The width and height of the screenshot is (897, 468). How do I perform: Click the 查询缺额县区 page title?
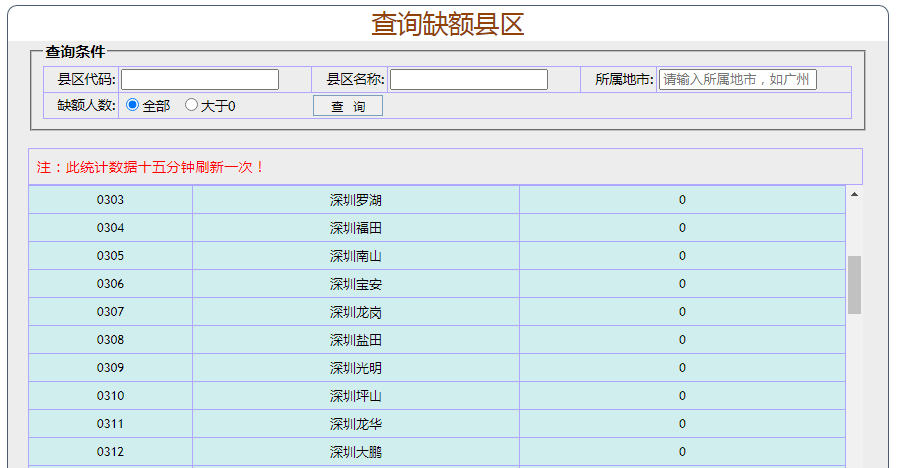[x=448, y=24]
